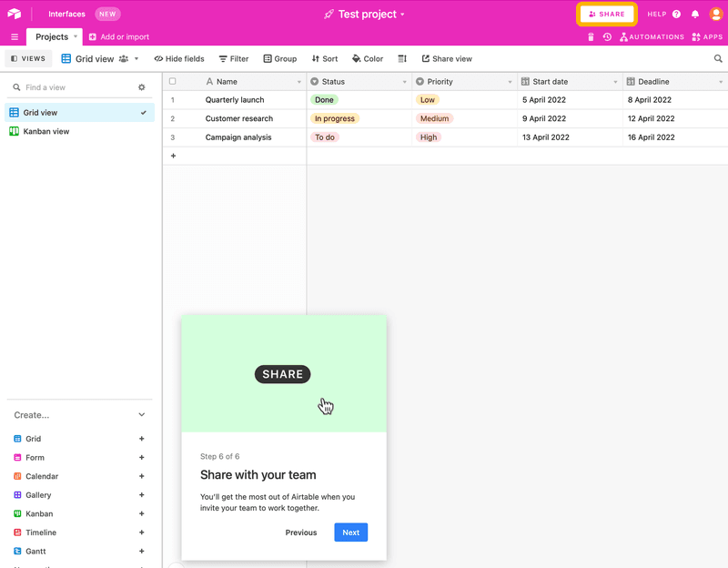This screenshot has width=728, height=568.
Task: Click the trash icon in the top bar
Action: coord(591,37)
